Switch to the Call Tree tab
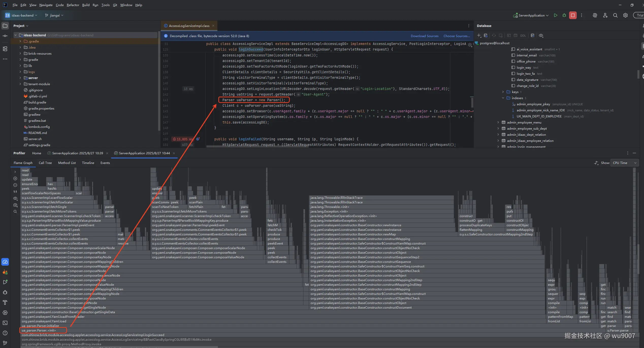Image resolution: width=644 pixels, height=348 pixels. [x=45, y=163]
